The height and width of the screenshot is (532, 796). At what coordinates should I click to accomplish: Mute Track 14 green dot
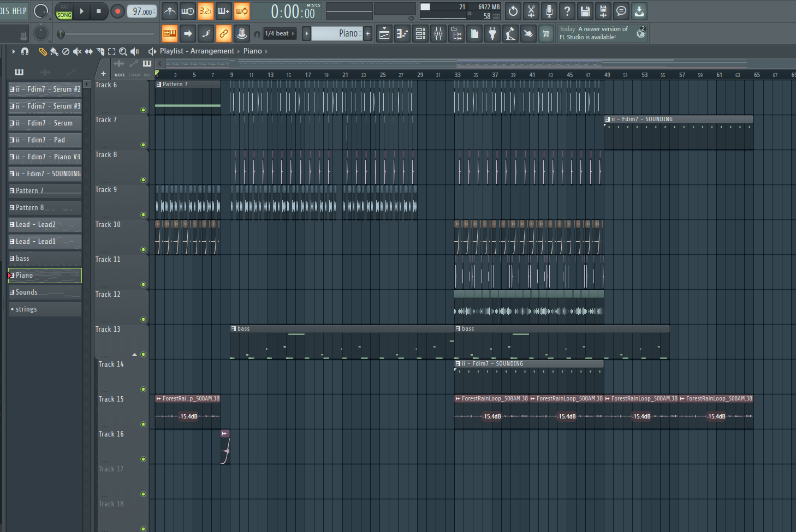[x=143, y=389]
